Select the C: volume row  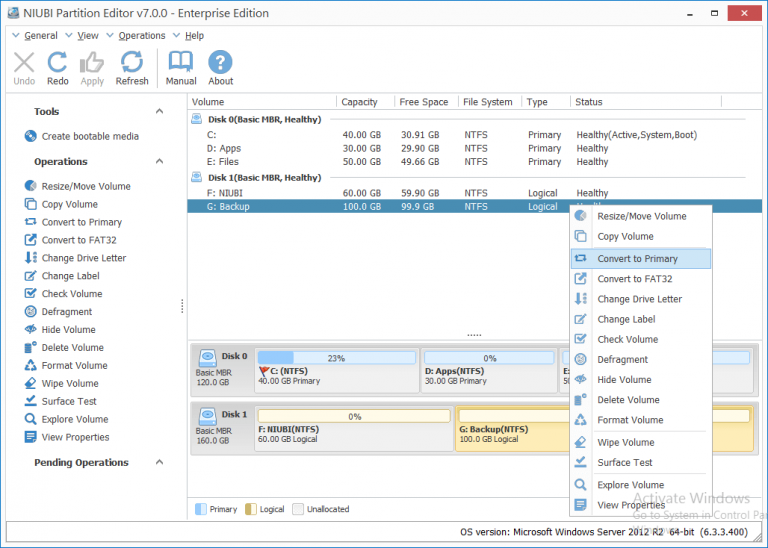pos(474,135)
